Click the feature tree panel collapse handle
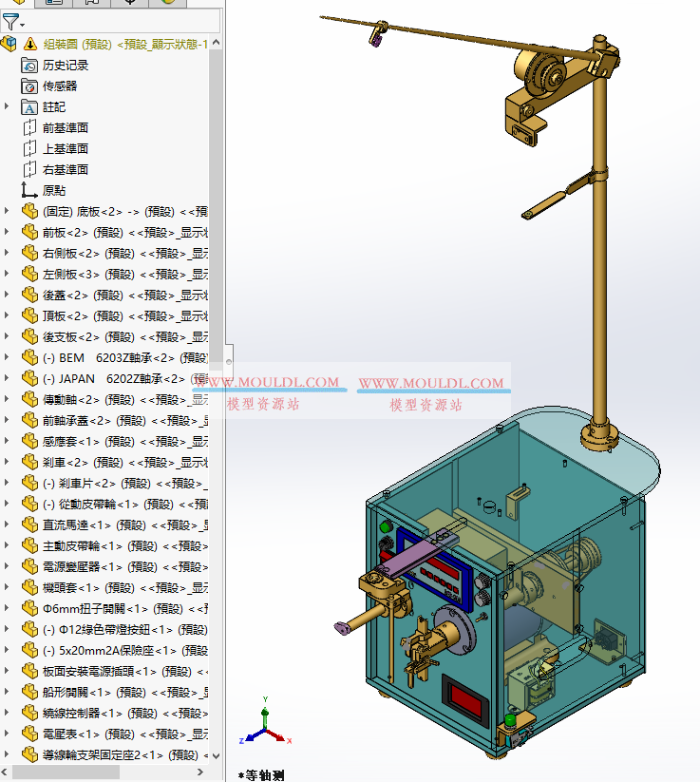 tap(229, 362)
